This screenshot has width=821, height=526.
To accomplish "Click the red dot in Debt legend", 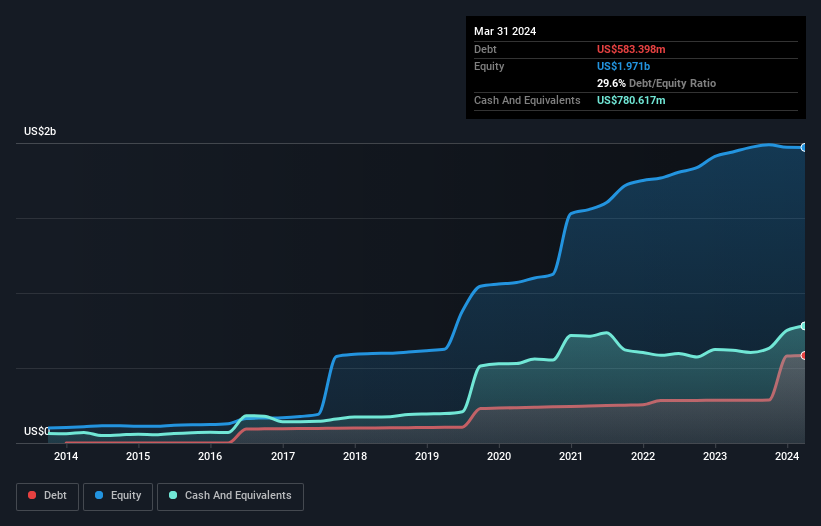I will coord(32,495).
